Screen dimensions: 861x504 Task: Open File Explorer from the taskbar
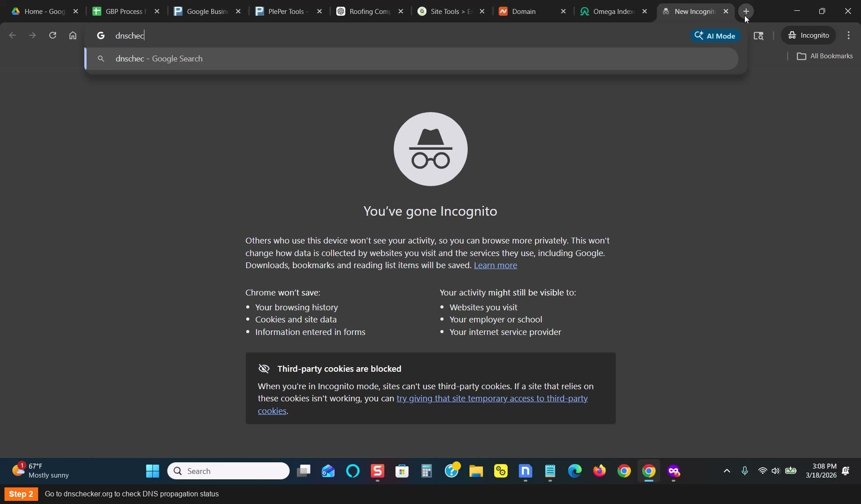[476, 471]
